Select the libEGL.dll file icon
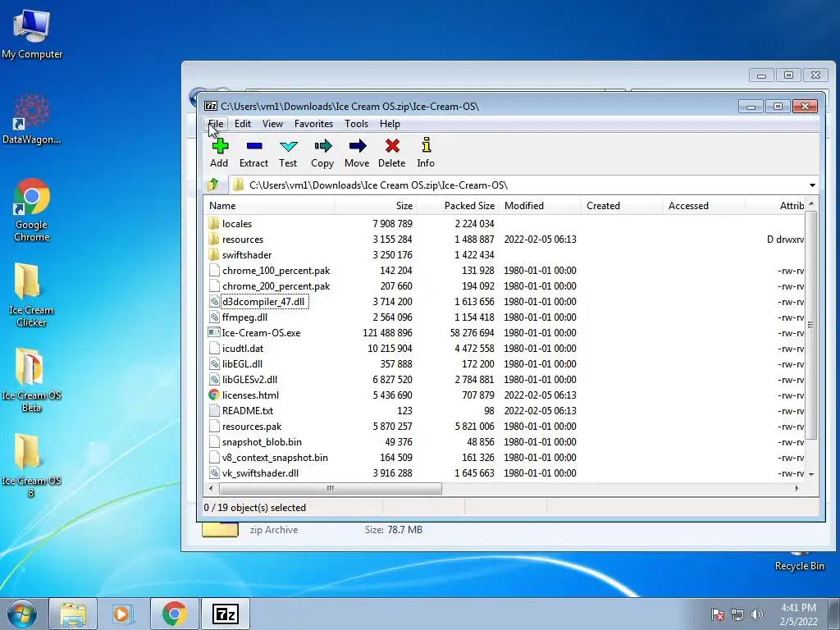This screenshot has width=840, height=630. click(214, 363)
